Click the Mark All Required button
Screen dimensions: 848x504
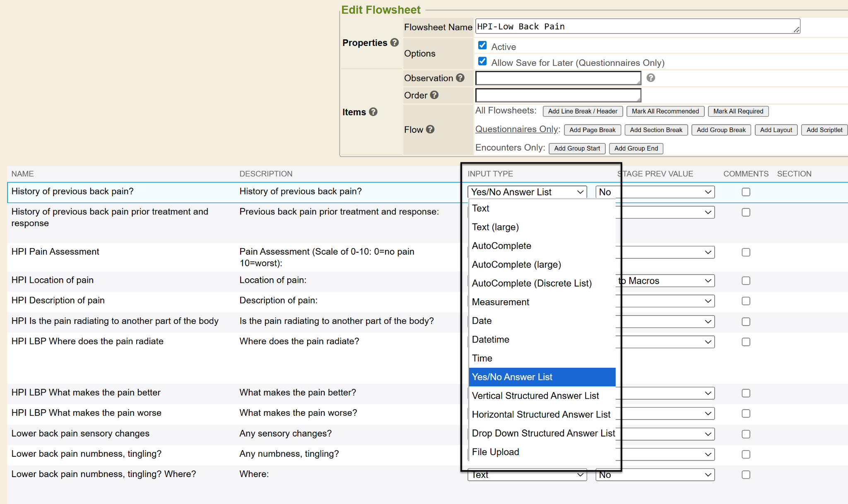738,111
